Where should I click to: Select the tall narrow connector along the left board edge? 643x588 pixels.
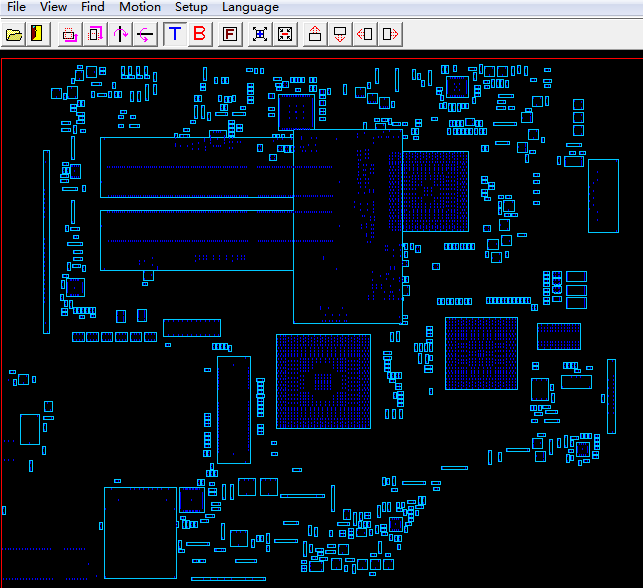coord(46,242)
